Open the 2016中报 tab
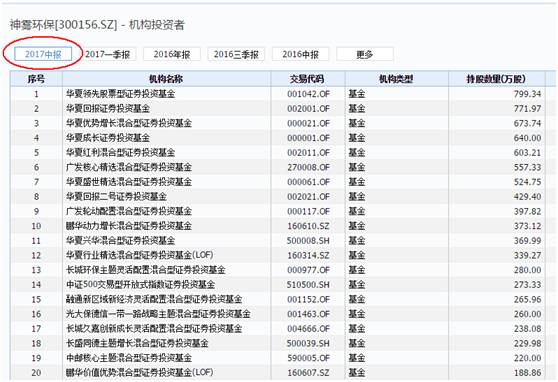 point(301,54)
